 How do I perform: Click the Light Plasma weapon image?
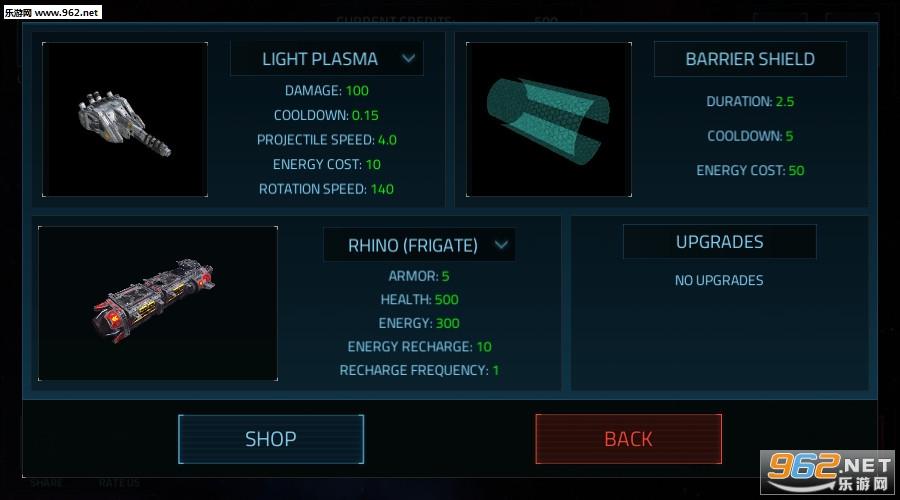click(x=126, y=119)
